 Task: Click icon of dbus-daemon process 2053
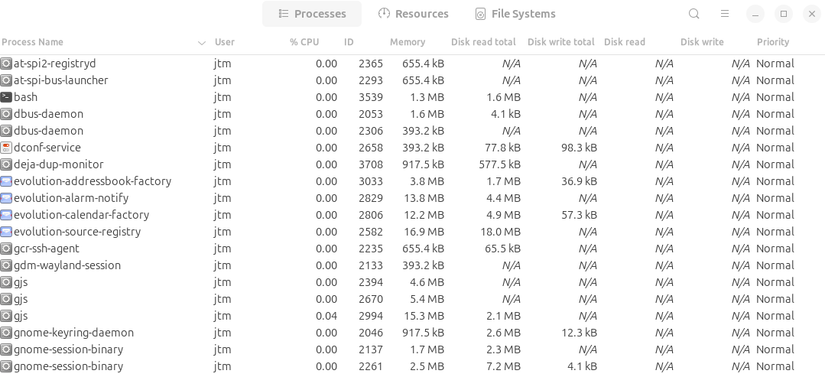pos(6,114)
